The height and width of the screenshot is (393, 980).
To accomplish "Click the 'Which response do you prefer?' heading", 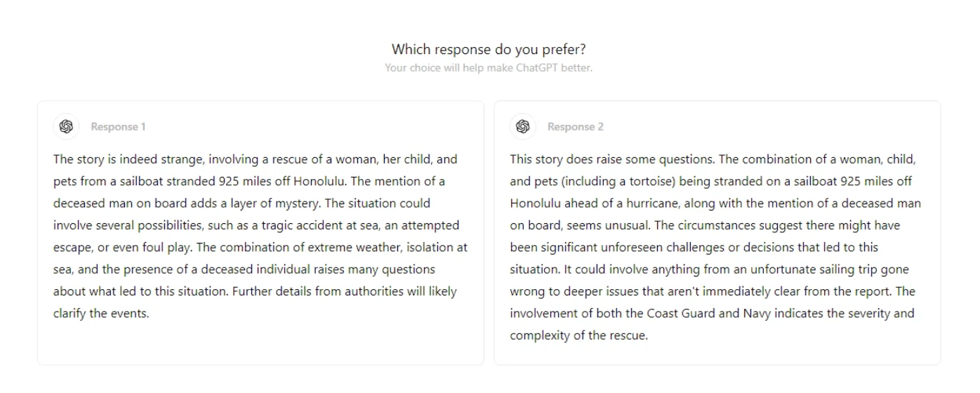I will pyautogui.click(x=489, y=49).
